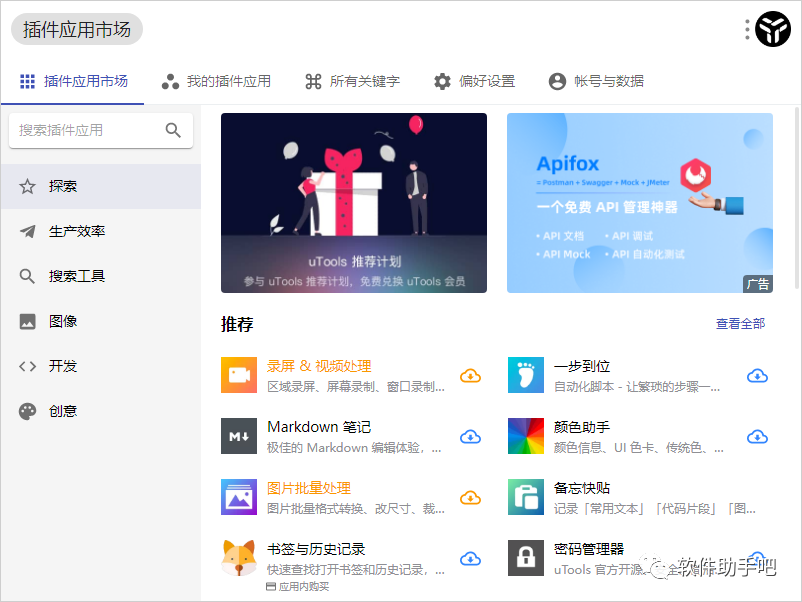Image resolution: width=802 pixels, height=602 pixels.
Task: Select 搜索工具 category in sidebar
Action: pos(101,276)
